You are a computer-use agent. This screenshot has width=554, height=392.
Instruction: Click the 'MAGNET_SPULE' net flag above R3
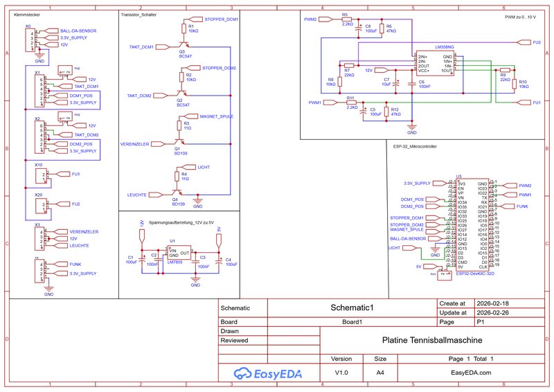point(191,116)
